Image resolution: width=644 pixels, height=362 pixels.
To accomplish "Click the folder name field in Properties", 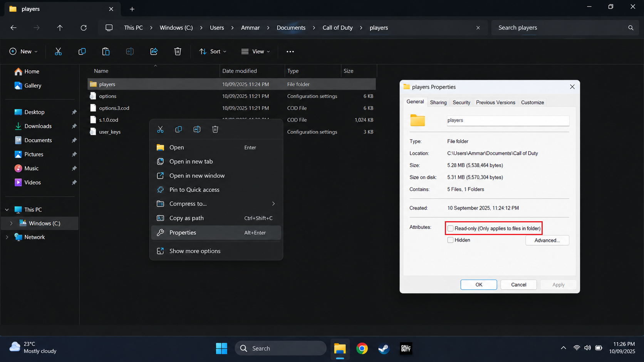I will click(x=508, y=120).
